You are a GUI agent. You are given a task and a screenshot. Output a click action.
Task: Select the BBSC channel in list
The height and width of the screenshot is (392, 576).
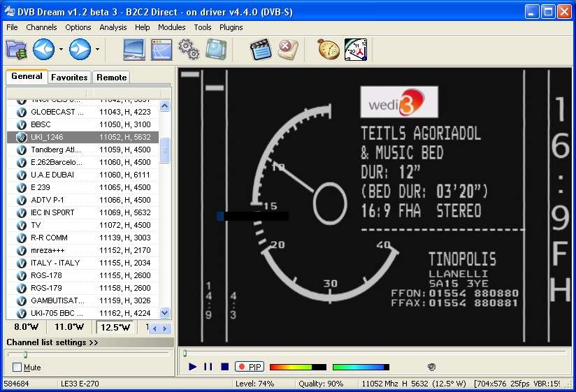tap(41, 124)
